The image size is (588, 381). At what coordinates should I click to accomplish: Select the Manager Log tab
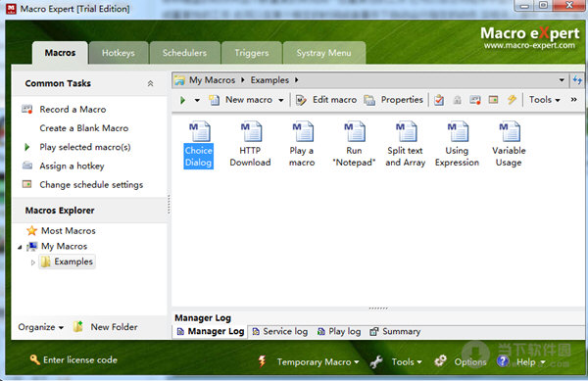211,332
